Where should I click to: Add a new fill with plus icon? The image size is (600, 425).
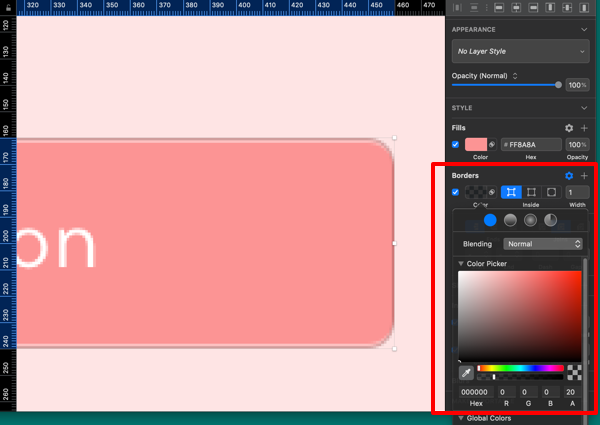584,128
